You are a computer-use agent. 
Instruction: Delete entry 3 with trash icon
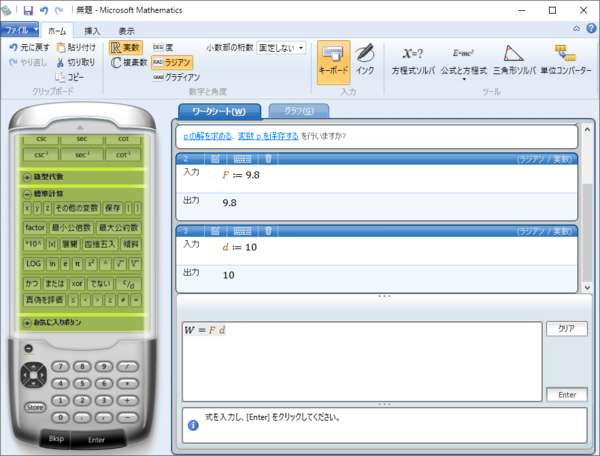268,231
